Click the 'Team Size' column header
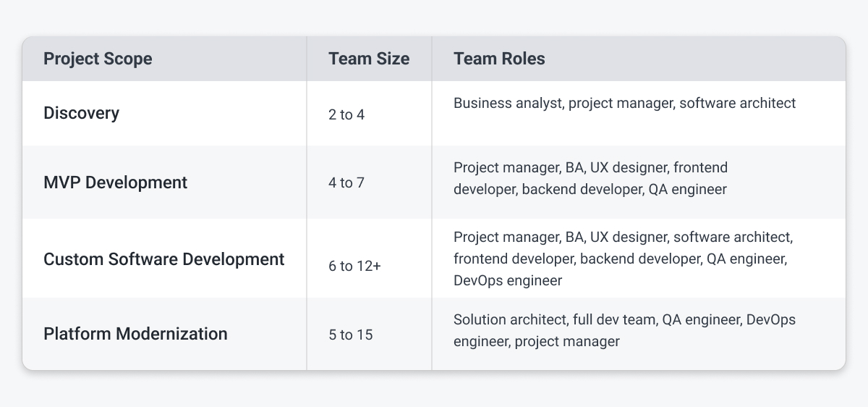Image resolution: width=868 pixels, height=407 pixels. [369, 59]
